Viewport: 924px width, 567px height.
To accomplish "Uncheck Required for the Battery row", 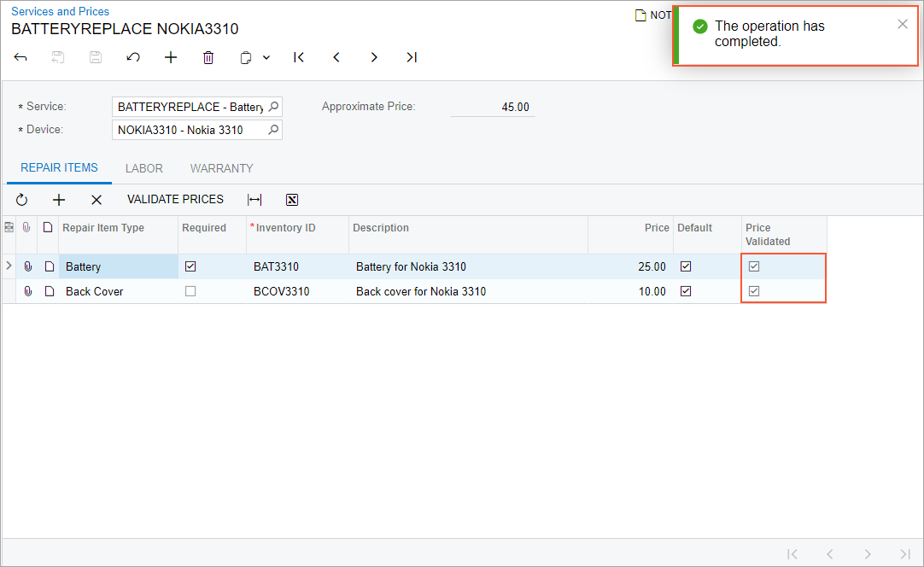I will (190, 266).
